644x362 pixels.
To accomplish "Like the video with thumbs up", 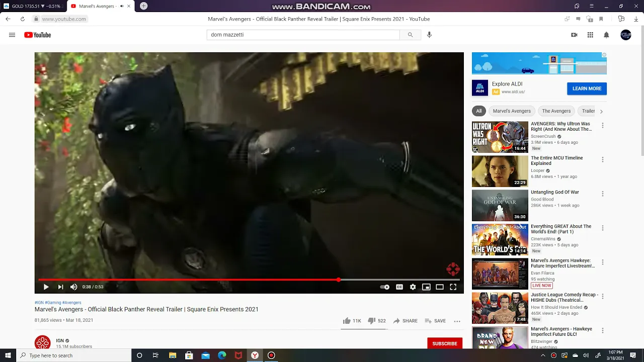I will pyautogui.click(x=352, y=321).
